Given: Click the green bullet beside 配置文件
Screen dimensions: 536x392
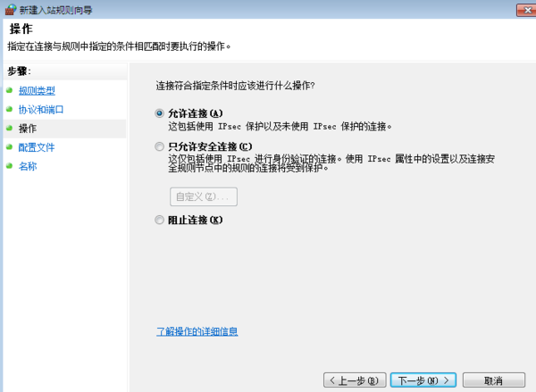Looking at the screenshot, I should coord(9,147).
